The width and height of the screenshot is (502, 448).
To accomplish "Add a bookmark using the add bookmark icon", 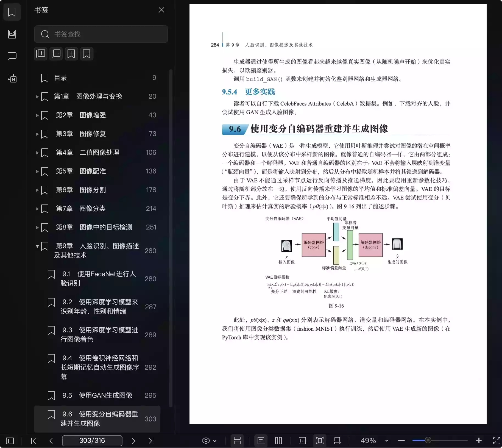I will coord(71,54).
